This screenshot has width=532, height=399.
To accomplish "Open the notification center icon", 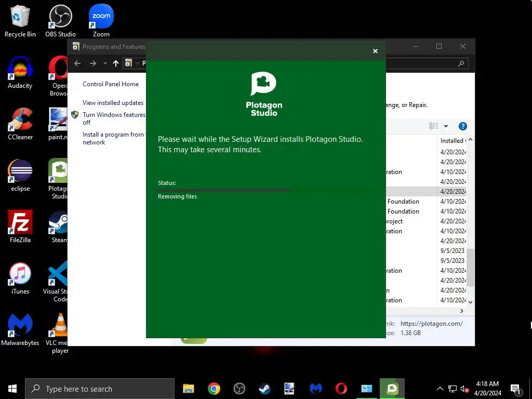I will 516,389.
